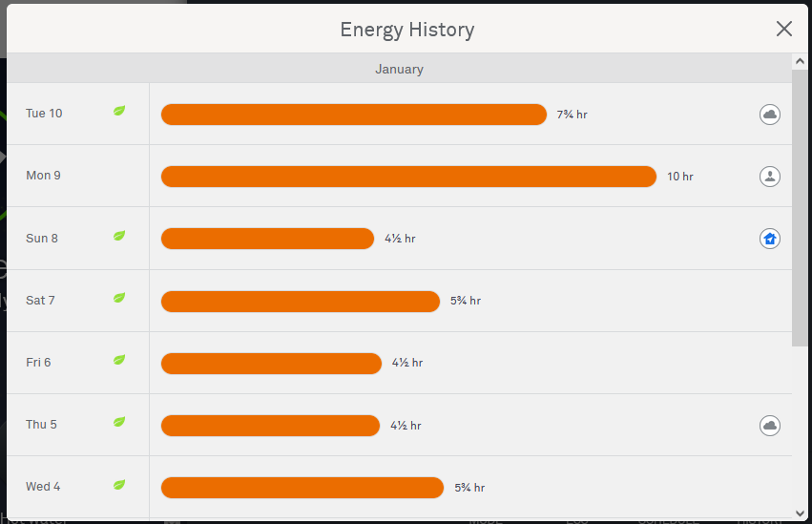Viewport: 812px width, 524px height.
Task: Click the January month header
Action: pos(399,69)
